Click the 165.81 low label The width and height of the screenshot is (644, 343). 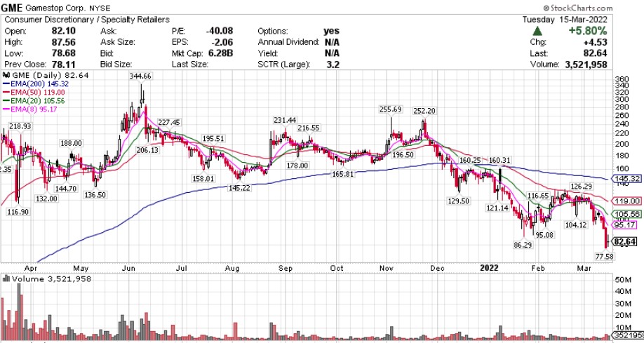click(343, 174)
